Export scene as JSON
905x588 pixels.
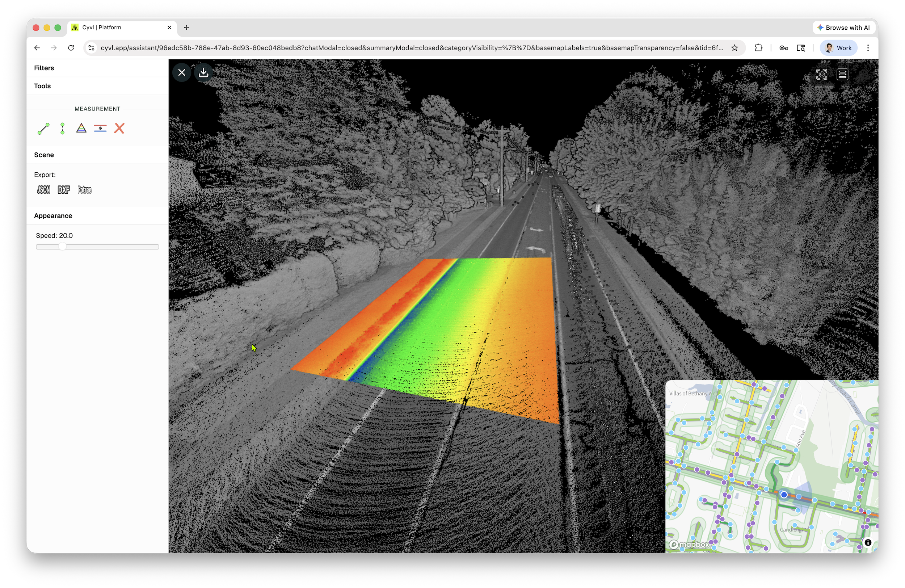click(x=43, y=190)
